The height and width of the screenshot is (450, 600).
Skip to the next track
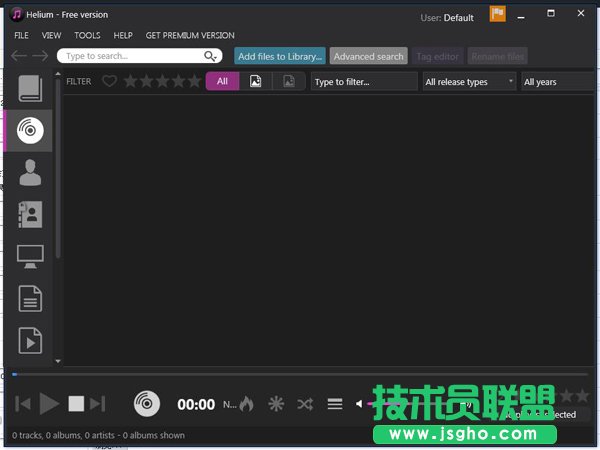pyautogui.click(x=98, y=404)
